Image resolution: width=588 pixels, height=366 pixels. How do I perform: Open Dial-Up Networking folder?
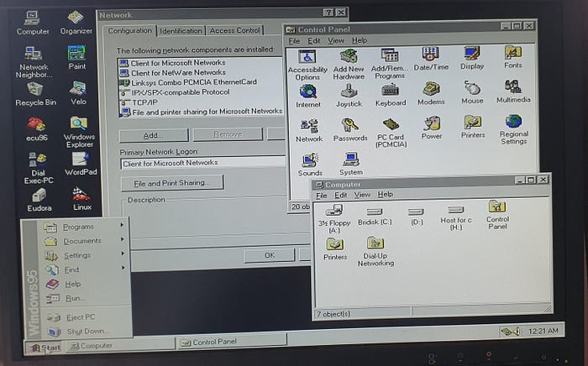[375, 251]
